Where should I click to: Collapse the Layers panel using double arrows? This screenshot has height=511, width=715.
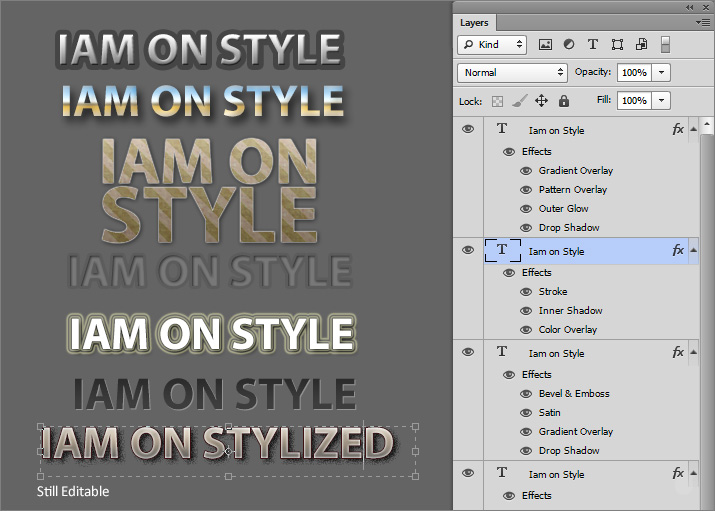pos(689,7)
